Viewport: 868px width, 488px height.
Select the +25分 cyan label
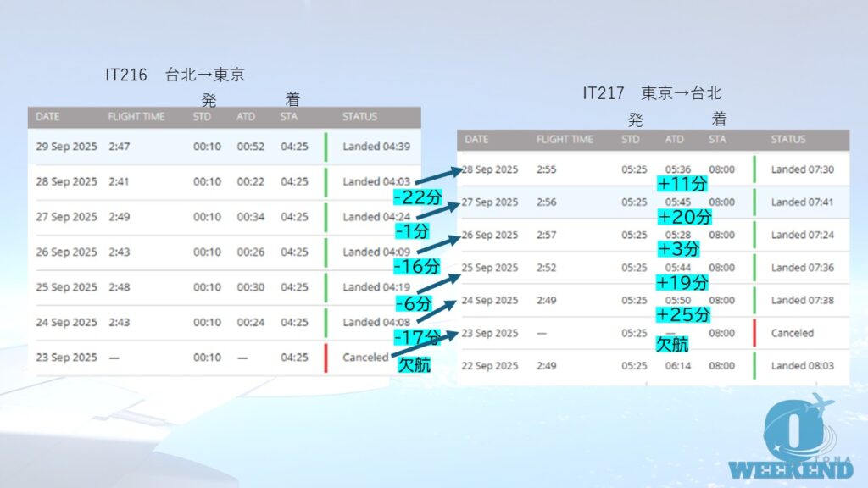click(682, 315)
